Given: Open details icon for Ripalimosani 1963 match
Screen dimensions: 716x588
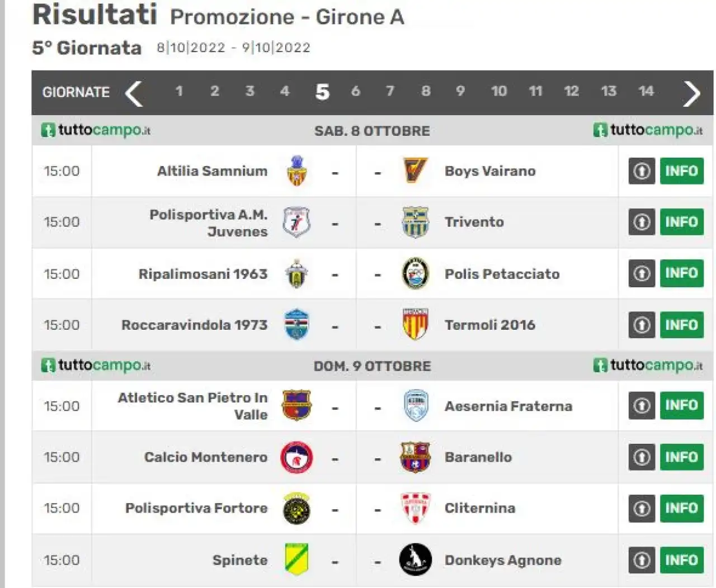Looking at the screenshot, I should point(642,273).
